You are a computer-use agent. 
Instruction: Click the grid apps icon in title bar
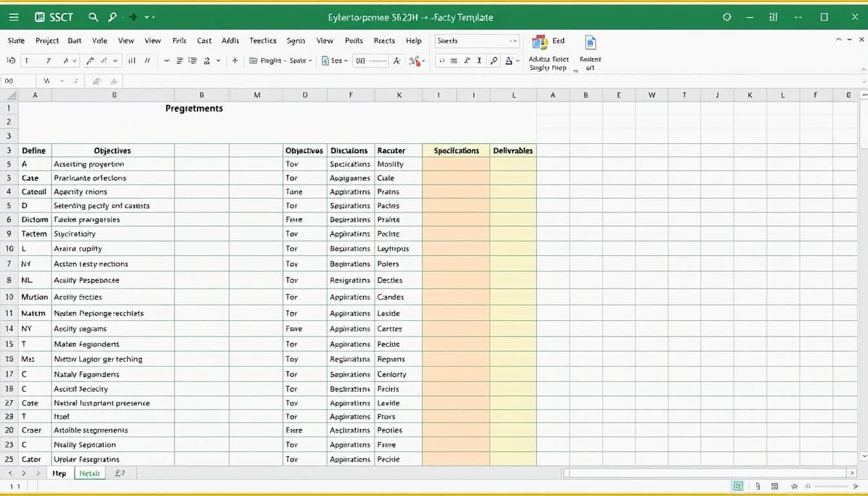tap(774, 17)
